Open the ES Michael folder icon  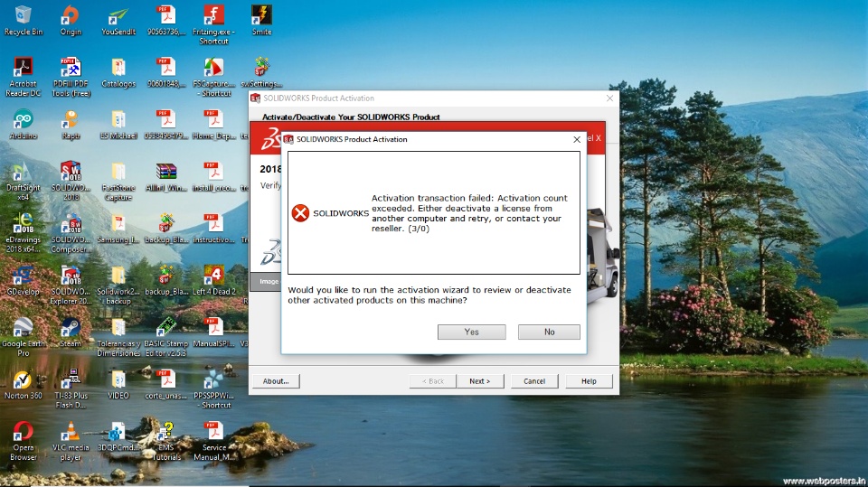pos(118,124)
